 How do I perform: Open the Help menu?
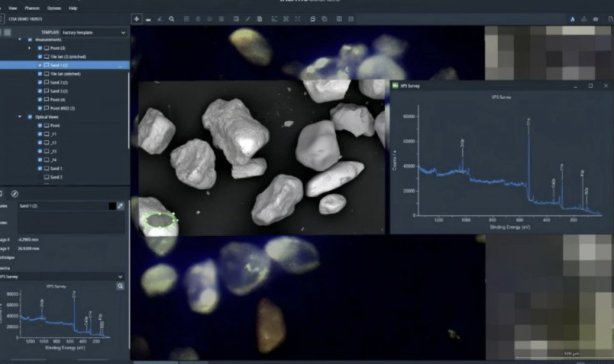[x=73, y=8]
